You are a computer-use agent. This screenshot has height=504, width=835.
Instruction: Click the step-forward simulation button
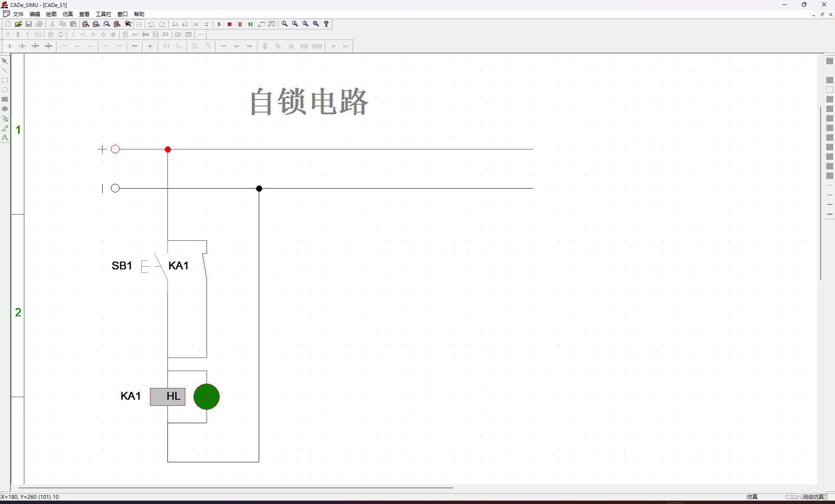[x=250, y=24]
